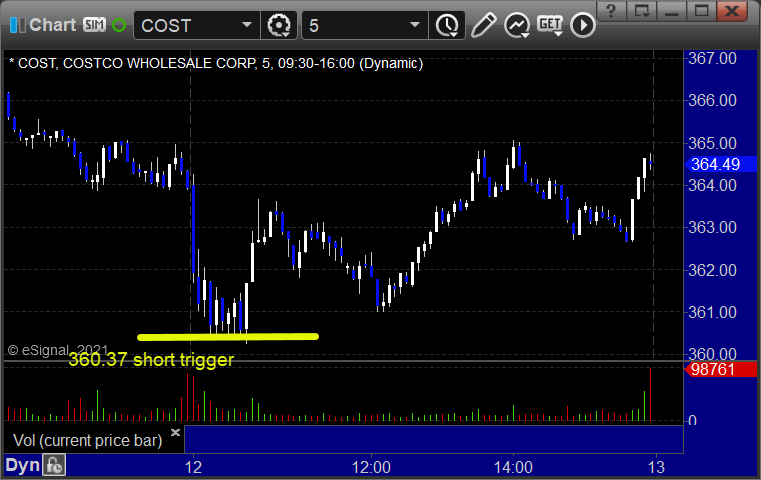The height and width of the screenshot is (480, 761).
Task: Click the SIM mode badge
Action: [x=94, y=24]
